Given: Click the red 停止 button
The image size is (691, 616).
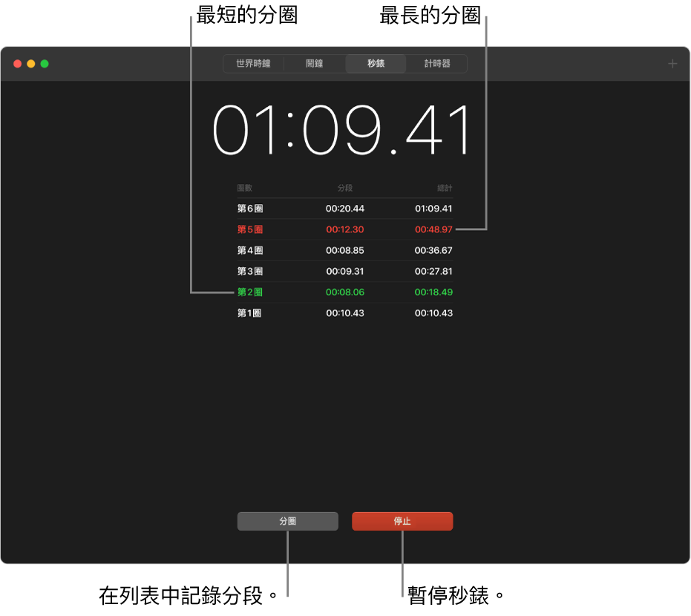Looking at the screenshot, I should pyautogui.click(x=402, y=521).
